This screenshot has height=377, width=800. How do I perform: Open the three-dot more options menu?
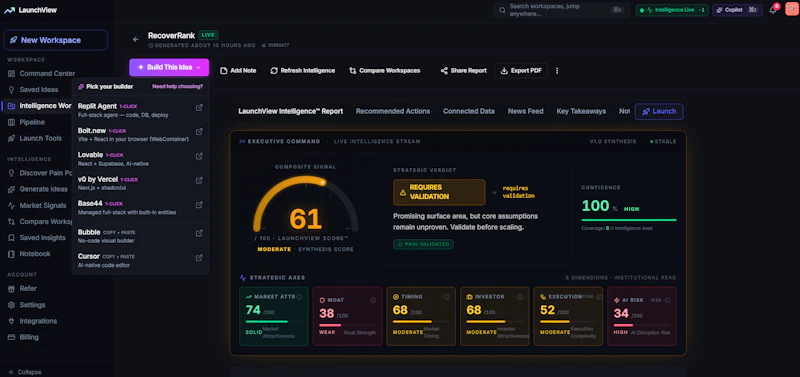pyautogui.click(x=557, y=71)
